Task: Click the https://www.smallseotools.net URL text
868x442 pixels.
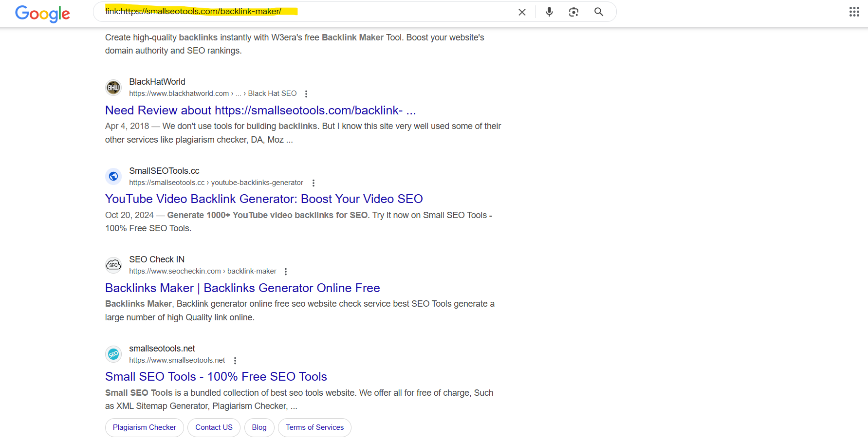Action: [x=177, y=360]
